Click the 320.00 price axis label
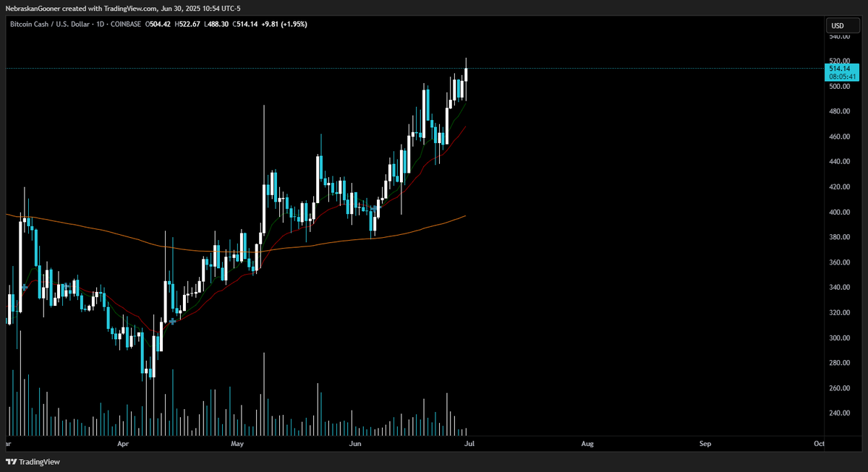The width and height of the screenshot is (868, 472). (x=839, y=313)
